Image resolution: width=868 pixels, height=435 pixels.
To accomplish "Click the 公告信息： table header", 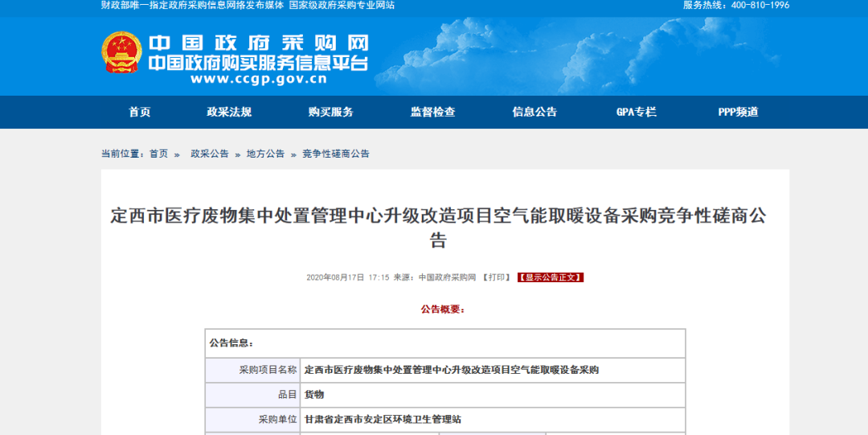I will (445, 343).
